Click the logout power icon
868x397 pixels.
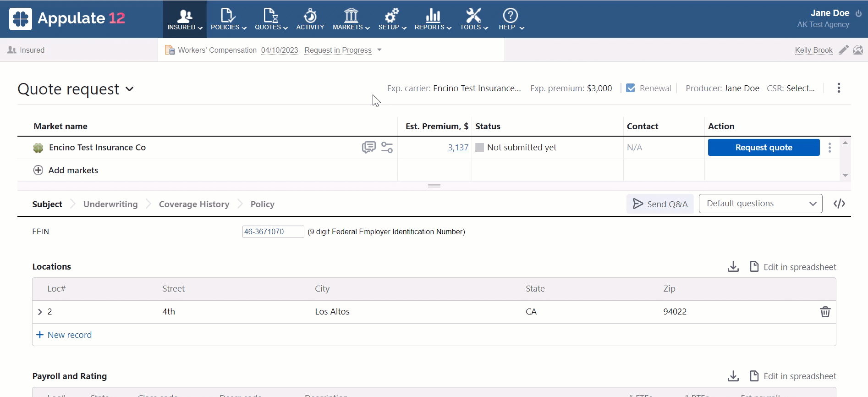858,13
